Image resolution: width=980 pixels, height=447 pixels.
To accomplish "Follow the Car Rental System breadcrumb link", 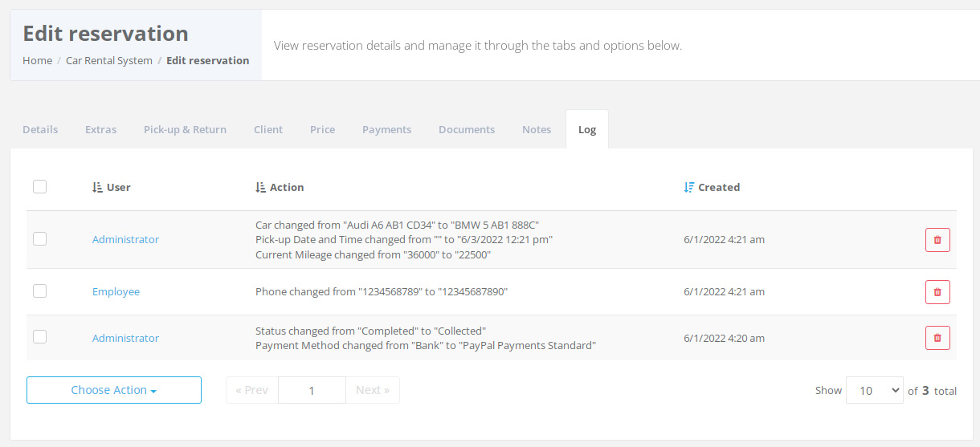I will [x=109, y=60].
